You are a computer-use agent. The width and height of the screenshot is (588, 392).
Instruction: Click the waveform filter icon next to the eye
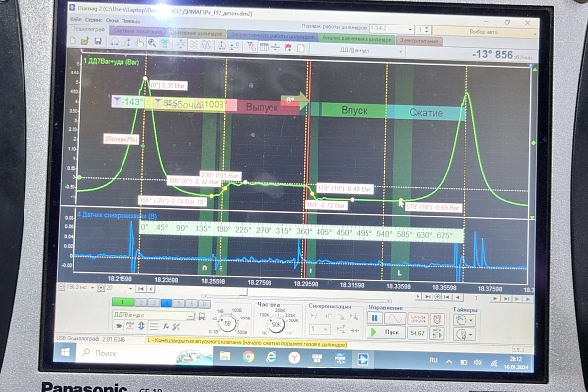pos(130,326)
